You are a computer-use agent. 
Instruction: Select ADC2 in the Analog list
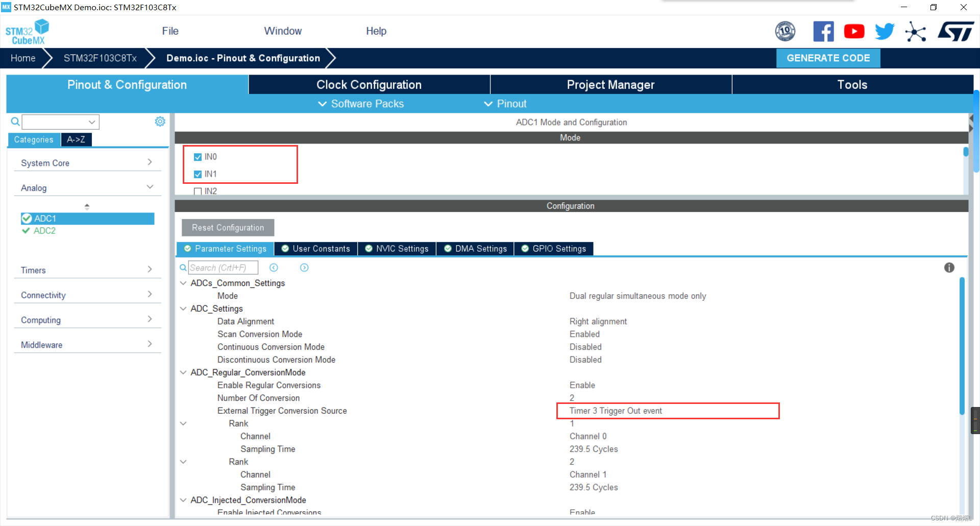point(44,231)
